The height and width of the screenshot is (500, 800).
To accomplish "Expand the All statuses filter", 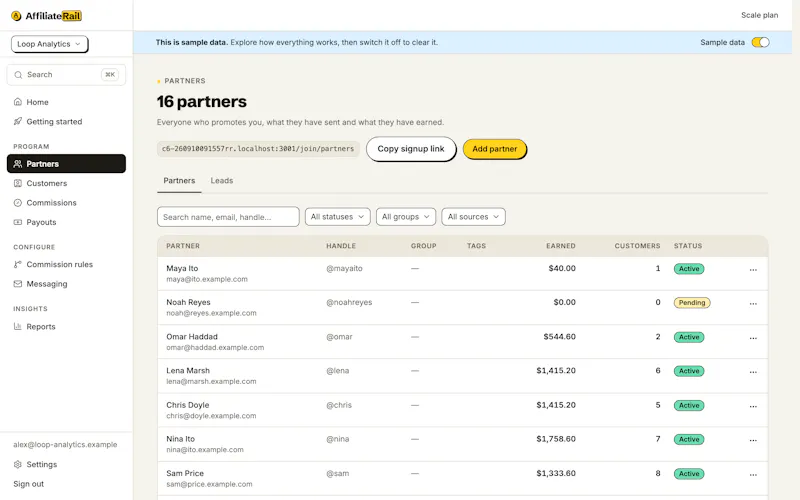I will coord(337,217).
